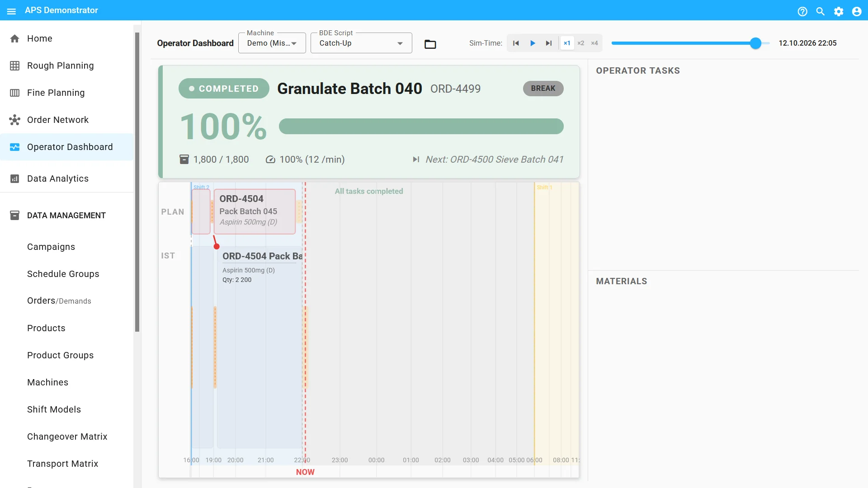This screenshot has height=488, width=868.
Task: Select Operator Dashboard in sidebar
Action: 67,147
